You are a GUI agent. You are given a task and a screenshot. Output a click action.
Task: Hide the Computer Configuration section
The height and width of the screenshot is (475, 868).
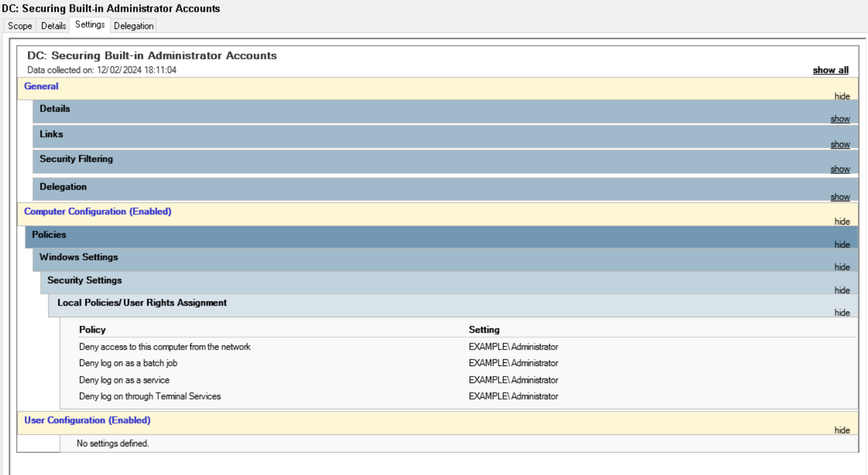click(842, 221)
